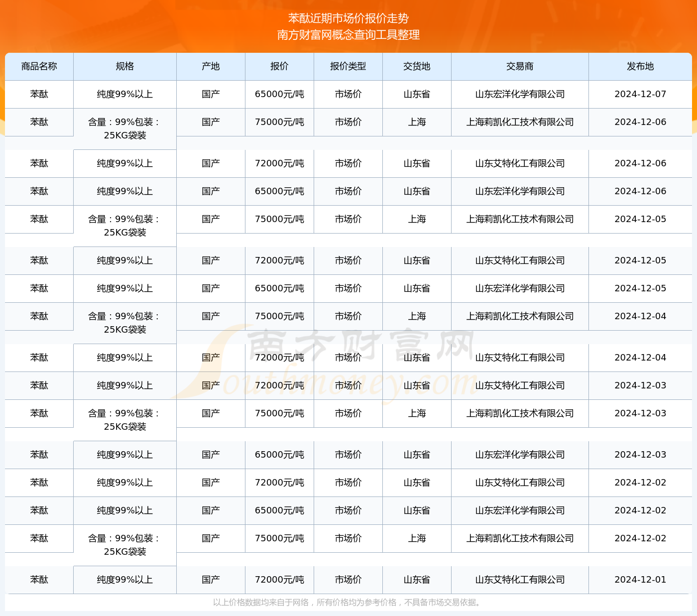Click 纯度99%以上 in the 2024-12-01 row

tap(125, 580)
